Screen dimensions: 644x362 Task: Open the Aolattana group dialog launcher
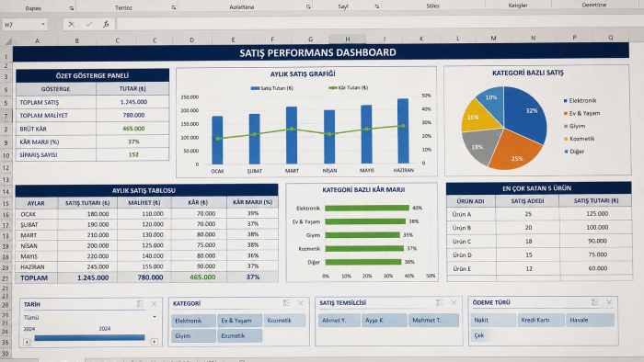(308, 7)
